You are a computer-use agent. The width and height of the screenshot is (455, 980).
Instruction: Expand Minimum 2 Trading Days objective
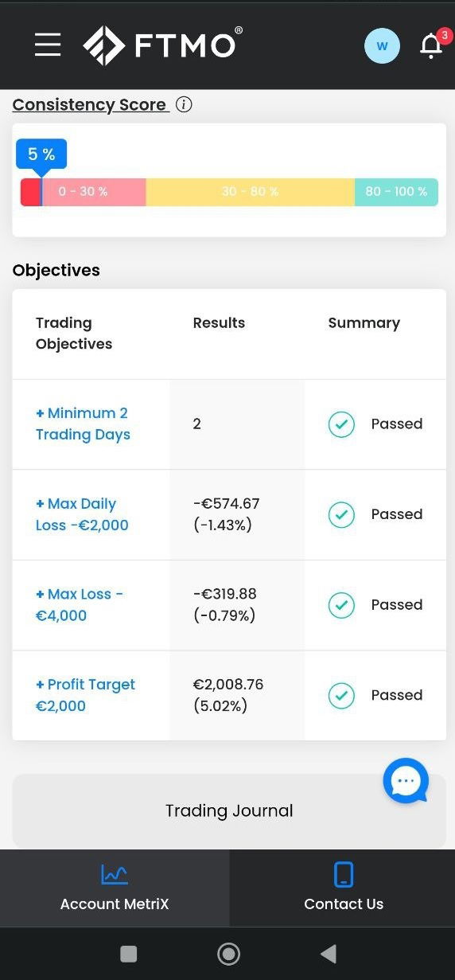(83, 424)
